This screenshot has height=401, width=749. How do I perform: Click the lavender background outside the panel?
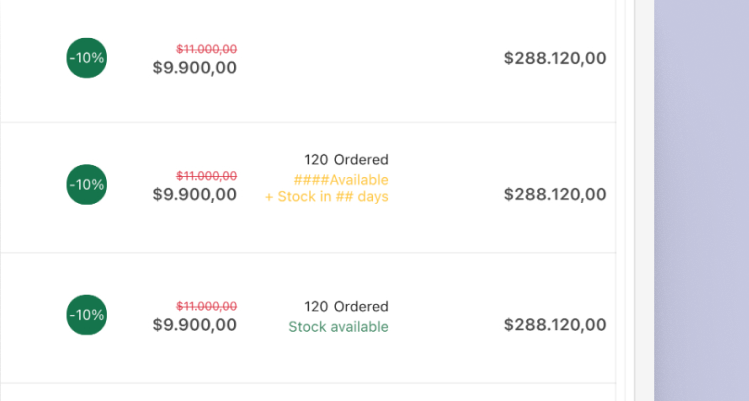click(x=701, y=200)
